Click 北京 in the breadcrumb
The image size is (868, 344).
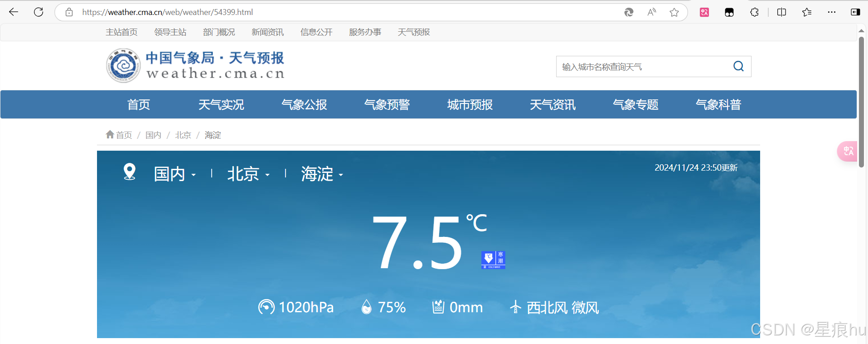click(183, 135)
